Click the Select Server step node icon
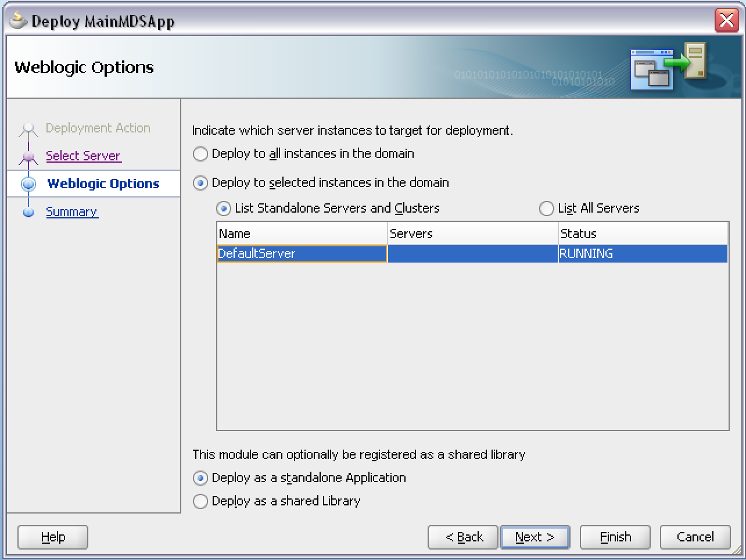 28,156
